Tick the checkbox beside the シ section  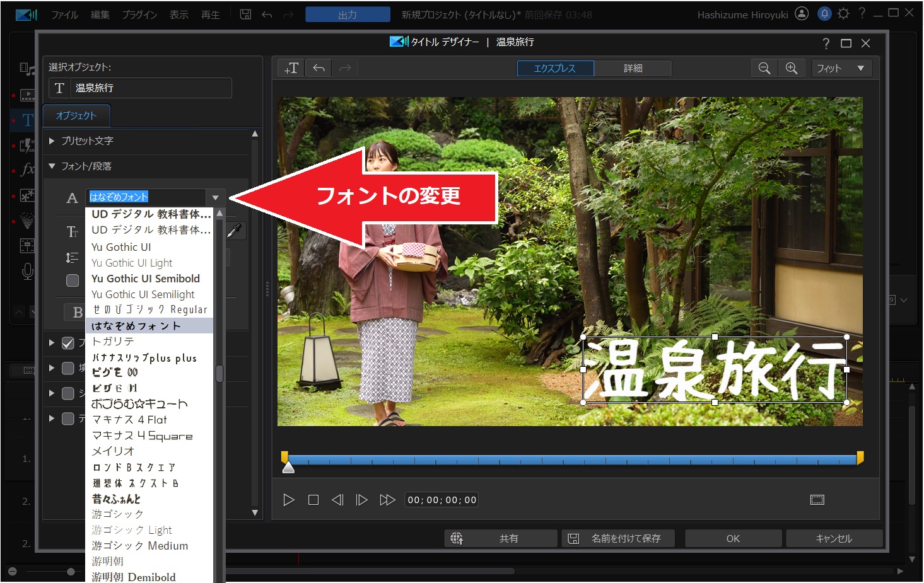click(x=68, y=393)
